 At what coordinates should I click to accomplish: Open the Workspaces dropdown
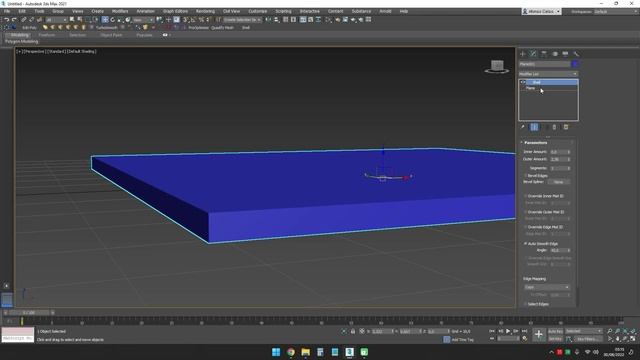616,11
